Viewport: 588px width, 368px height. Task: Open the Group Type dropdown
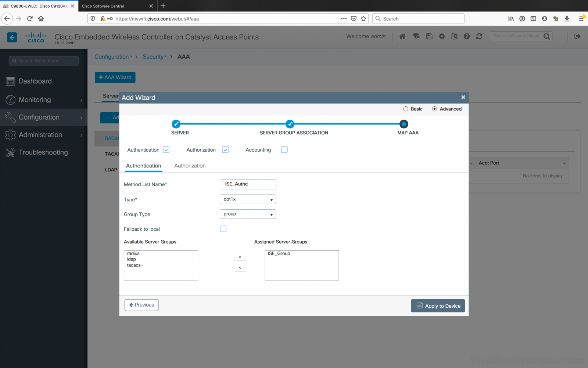click(x=248, y=214)
